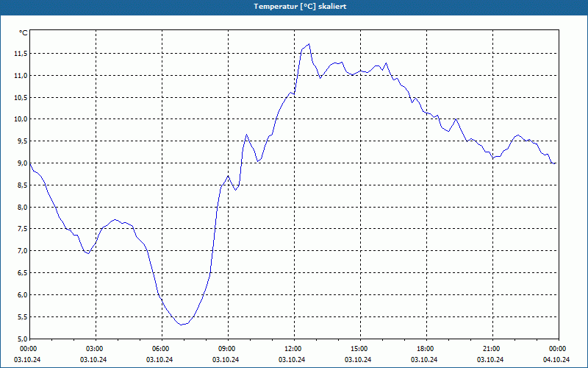This screenshot has height=368, width=588.
Task: Click the 06:00 time label
Action: coord(160,349)
